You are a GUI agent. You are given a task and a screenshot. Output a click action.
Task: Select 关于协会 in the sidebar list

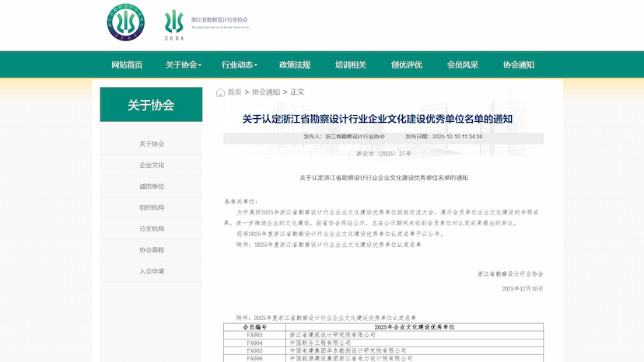tap(152, 144)
